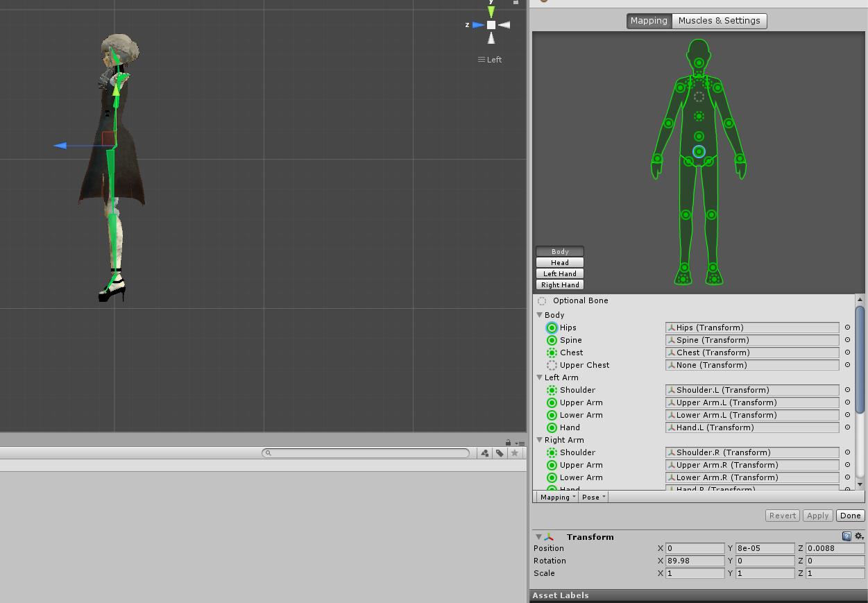Viewport: 868px width, 603px height.
Task: Toggle the favorites star filter in project panel
Action: point(515,453)
